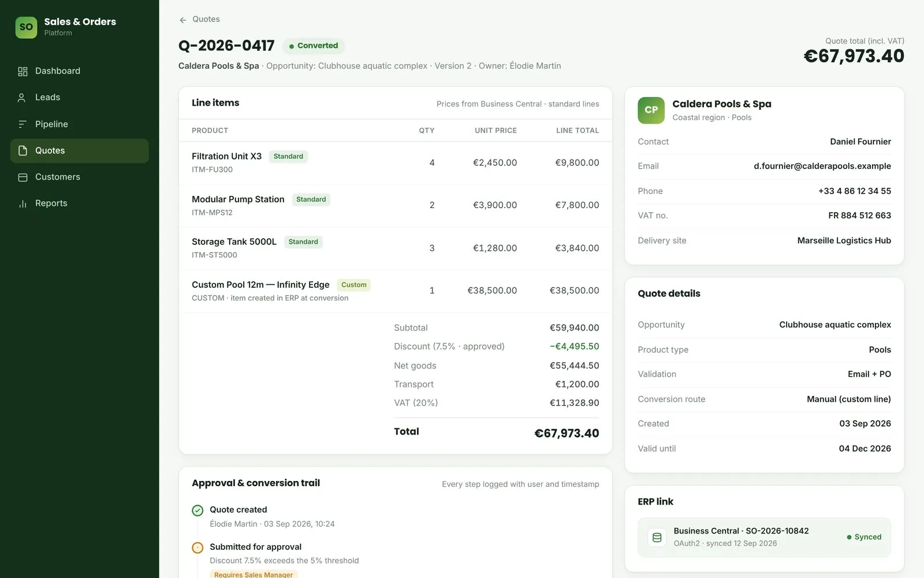The image size is (924, 578).
Task: Click the Valid until date 04 Dec 2026
Action: point(865,449)
